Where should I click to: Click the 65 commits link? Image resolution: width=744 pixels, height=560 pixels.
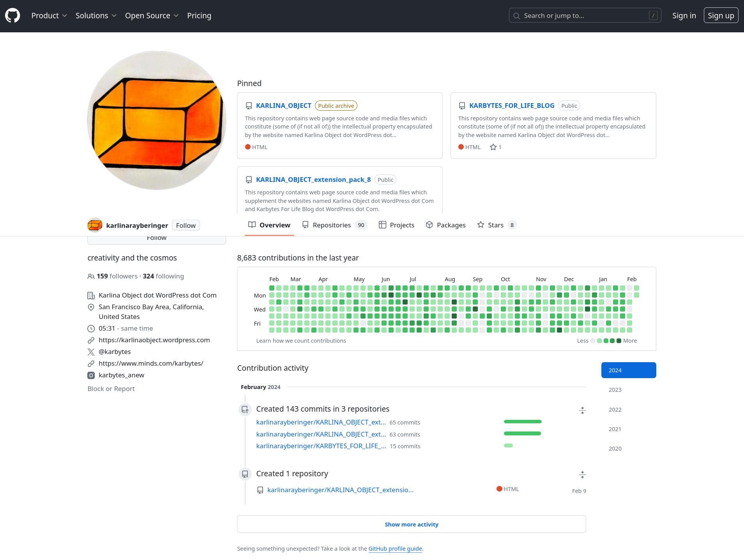point(405,423)
